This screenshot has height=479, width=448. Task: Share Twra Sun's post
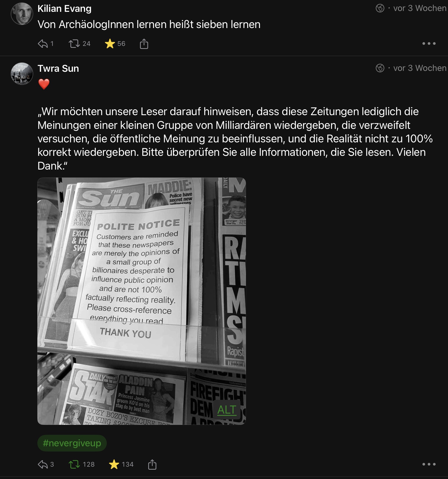tap(152, 464)
